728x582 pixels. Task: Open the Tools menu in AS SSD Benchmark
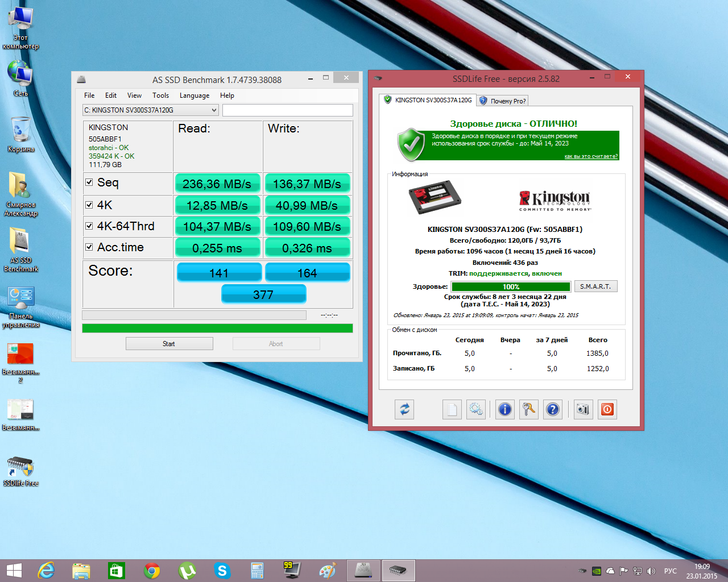click(x=160, y=95)
